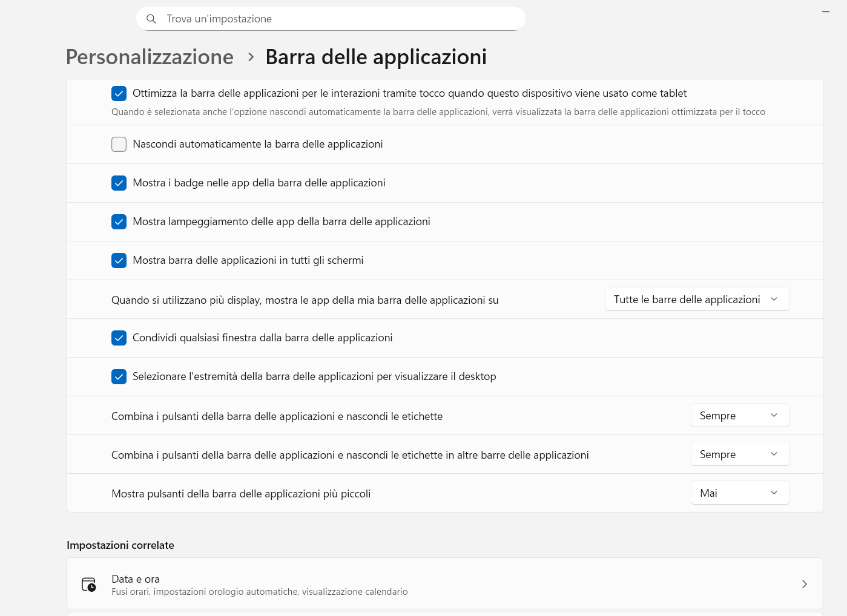The height and width of the screenshot is (616, 847).
Task: Open Sempre dropdown for combining taskbar buttons
Action: pos(740,415)
